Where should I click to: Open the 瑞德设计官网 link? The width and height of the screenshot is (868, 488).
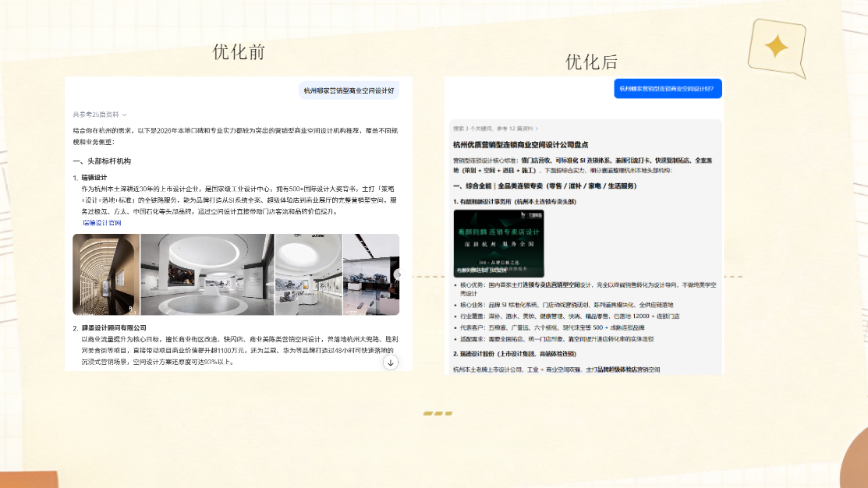102,222
